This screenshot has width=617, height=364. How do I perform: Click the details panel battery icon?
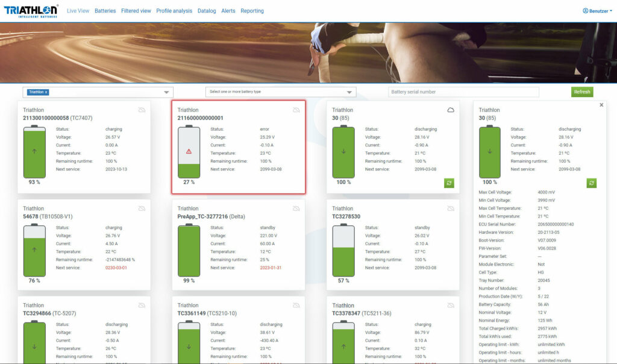(489, 152)
